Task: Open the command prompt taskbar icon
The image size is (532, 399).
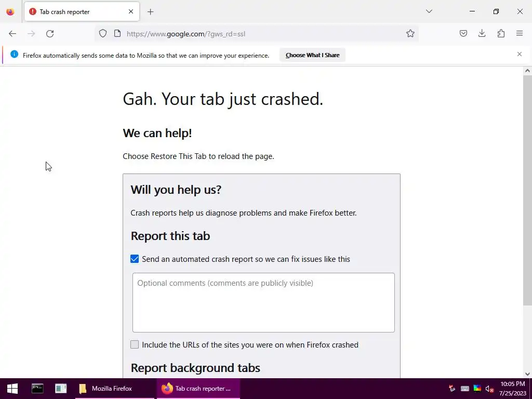Action: [x=37, y=389]
